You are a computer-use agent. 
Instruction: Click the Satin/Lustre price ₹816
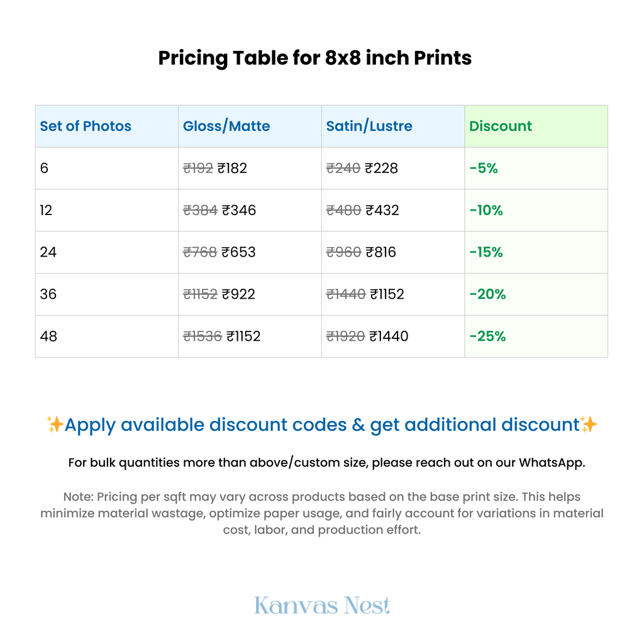[x=381, y=252]
